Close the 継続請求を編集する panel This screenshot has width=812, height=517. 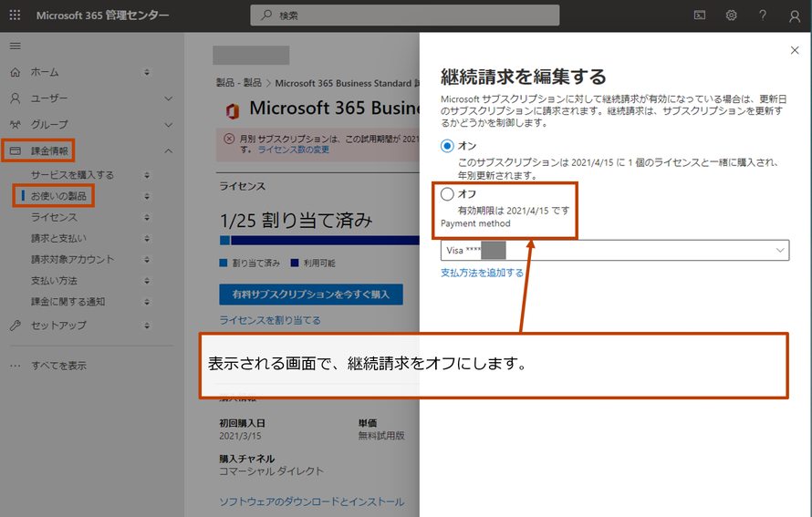(x=794, y=51)
